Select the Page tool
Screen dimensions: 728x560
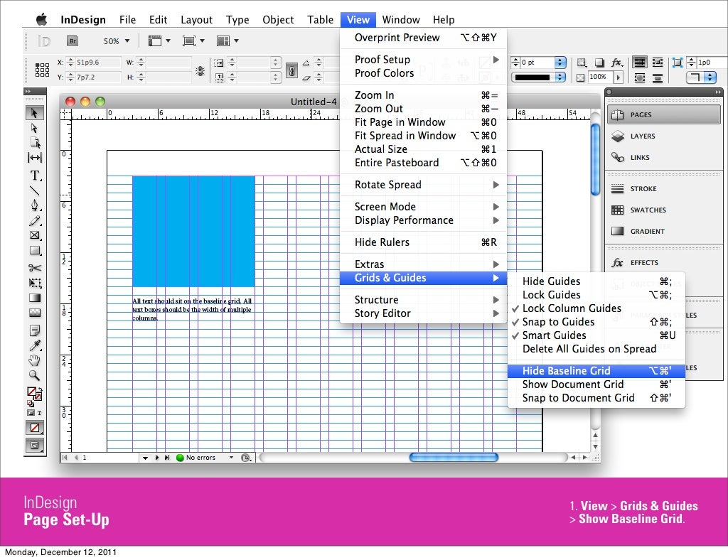click(35, 142)
